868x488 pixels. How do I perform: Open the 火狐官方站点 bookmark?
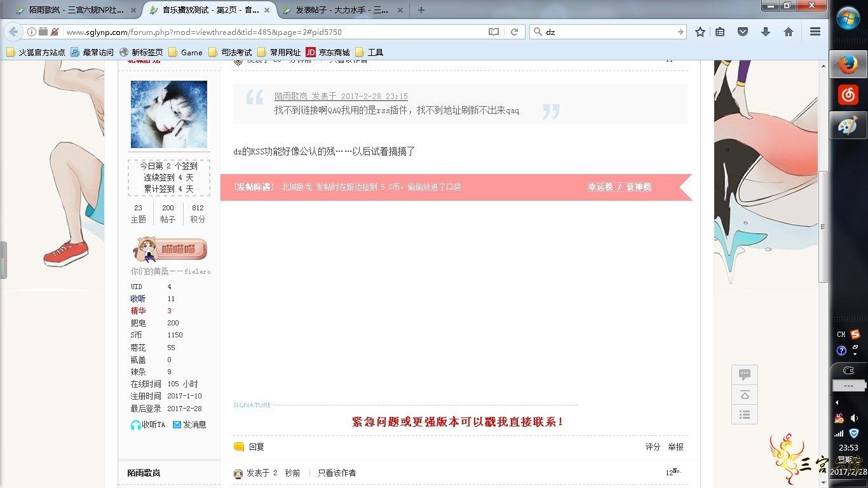[x=36, y=52]
